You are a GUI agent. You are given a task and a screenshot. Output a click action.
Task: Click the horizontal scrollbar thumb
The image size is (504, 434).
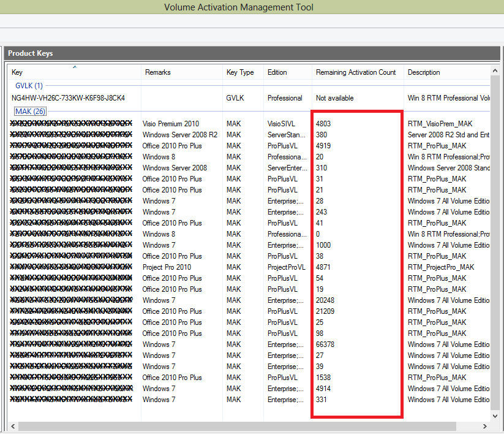[237, 426]
